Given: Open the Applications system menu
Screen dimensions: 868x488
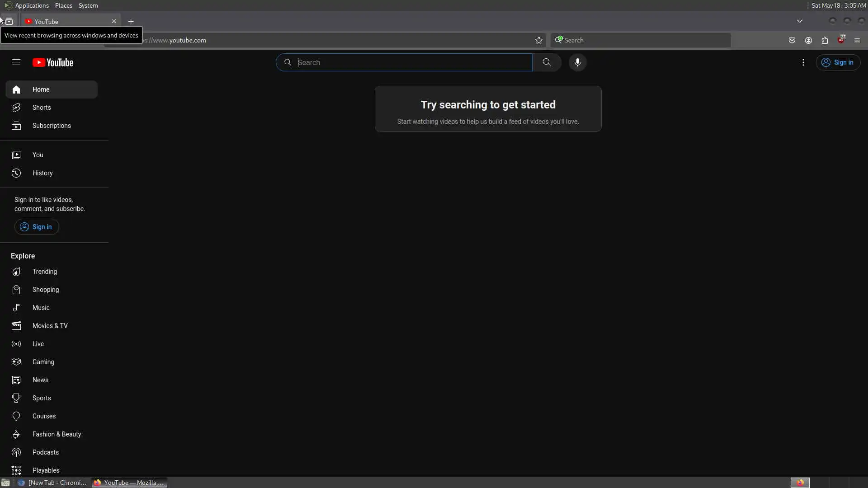Looking at the screenshot, I should (x=32, y=5).
